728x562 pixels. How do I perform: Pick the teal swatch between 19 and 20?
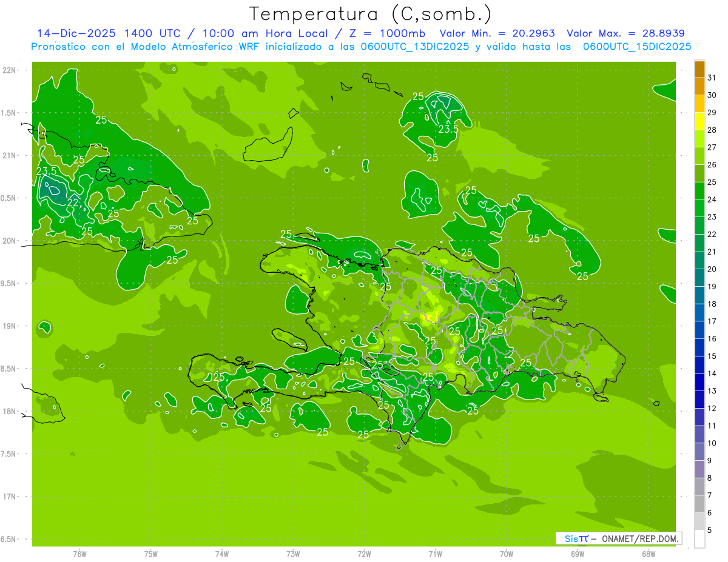pyautogui.click(x=699, y=278)
